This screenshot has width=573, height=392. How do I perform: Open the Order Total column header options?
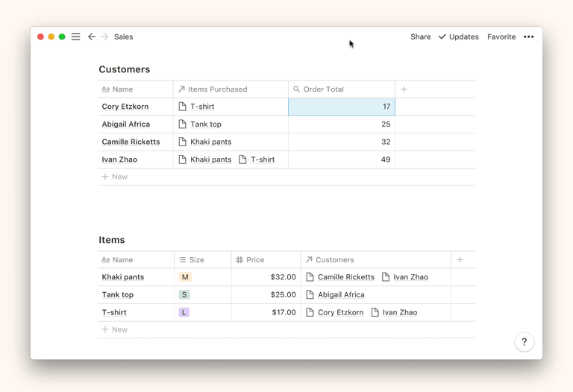tap(323, 89)
